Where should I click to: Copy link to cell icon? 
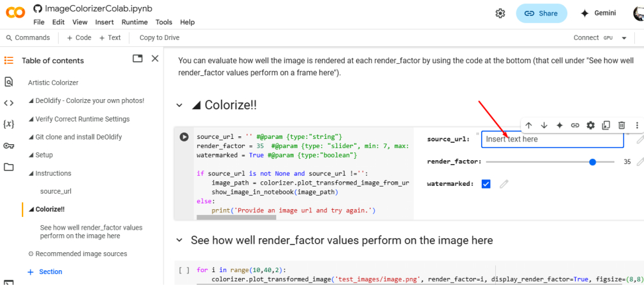click(575, 125)
